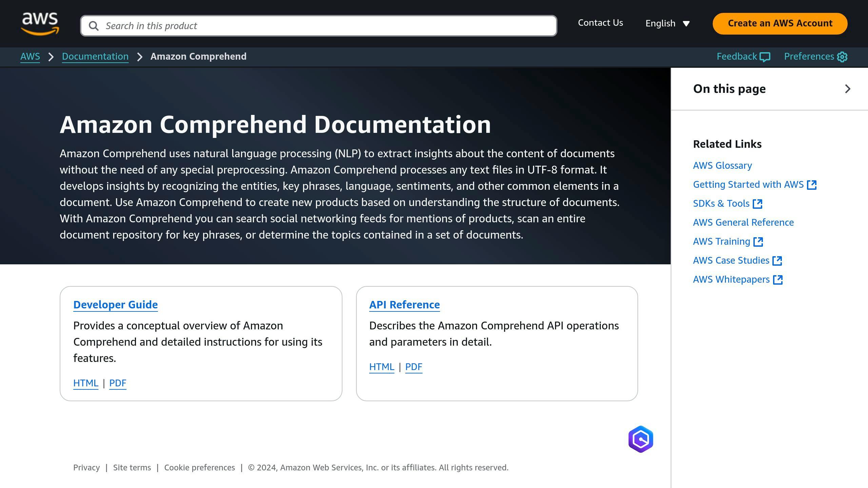Open AWS Training link
The height and width of the screenshot is (488, 868).
[x=722, y=242]
